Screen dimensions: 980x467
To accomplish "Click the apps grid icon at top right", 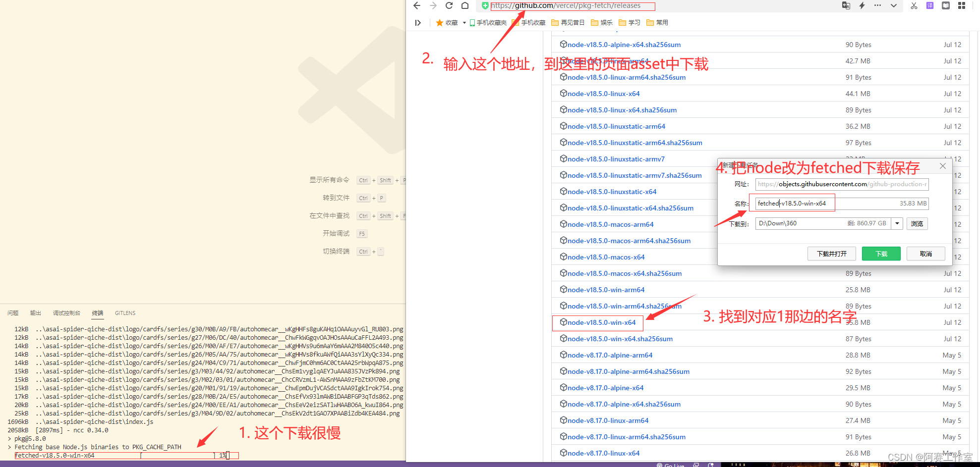I will pyautogui.click(x=962, y=5).
